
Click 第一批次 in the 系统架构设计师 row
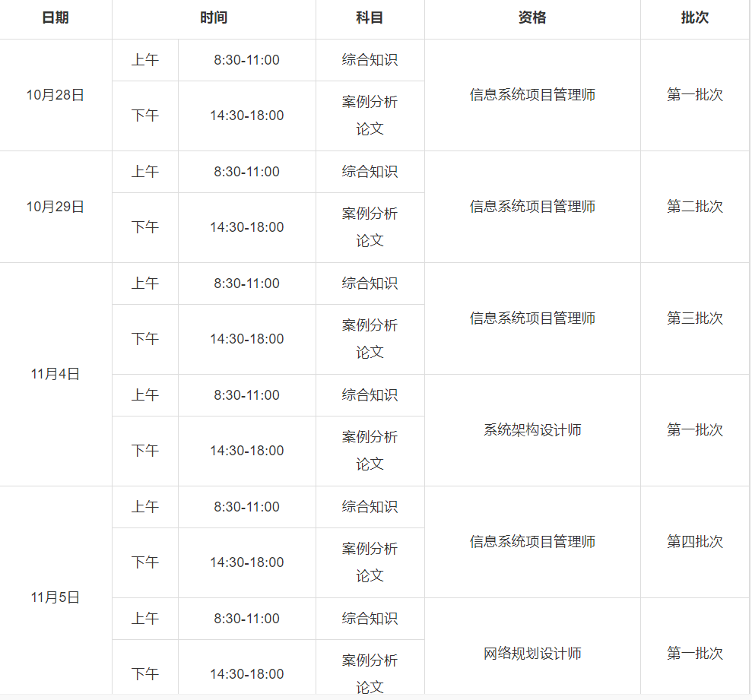pos(694,430)
